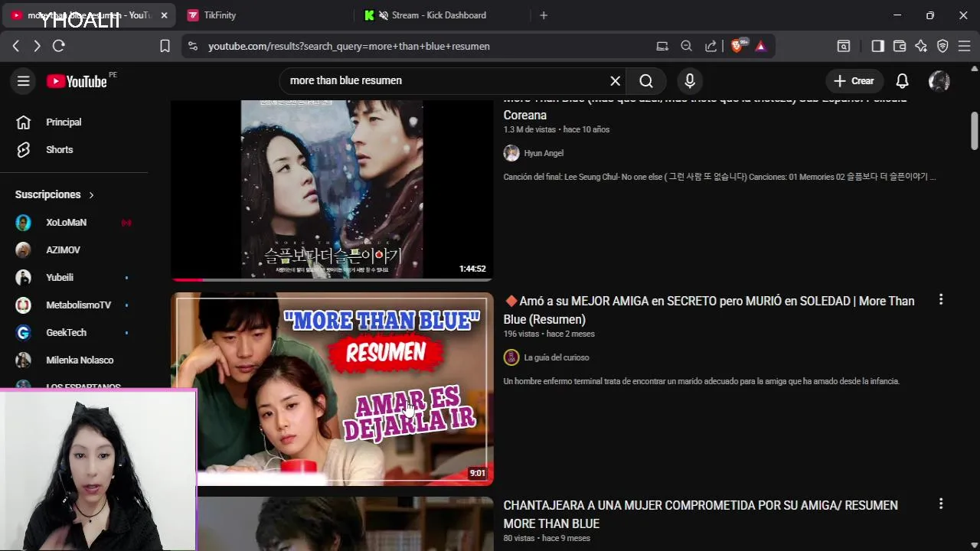Open Brave Shields lion icon
The height and width of the screenshot is (551, 980).
(x=738, y=47)
